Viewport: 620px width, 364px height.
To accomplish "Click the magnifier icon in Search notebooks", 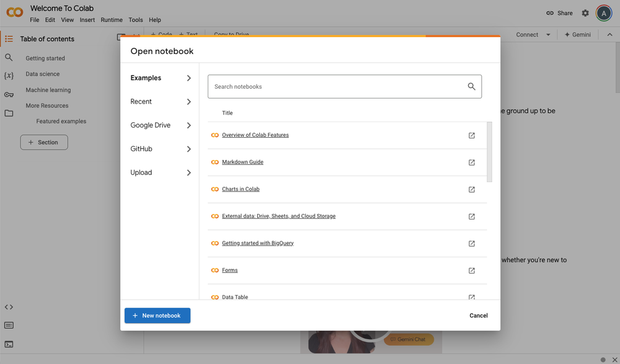I will [471, 86].
